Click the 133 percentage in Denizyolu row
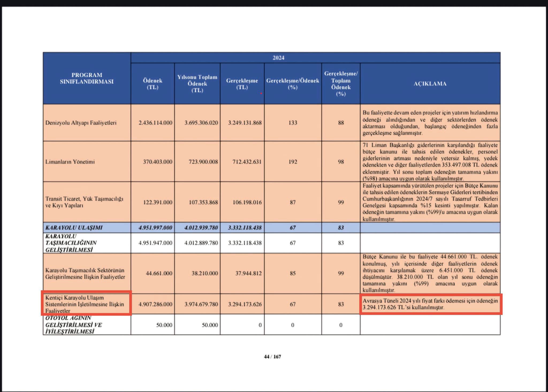 point(292,123)
